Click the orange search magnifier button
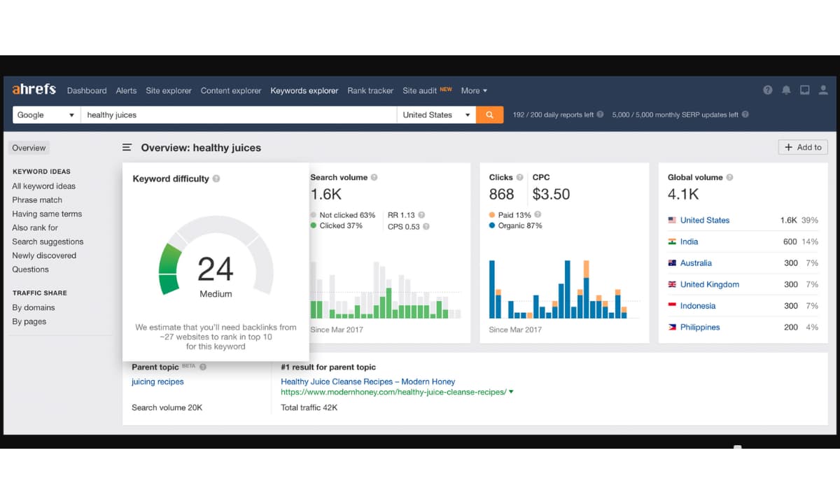Viewport: 840px width, 504px height. (489, 115)
